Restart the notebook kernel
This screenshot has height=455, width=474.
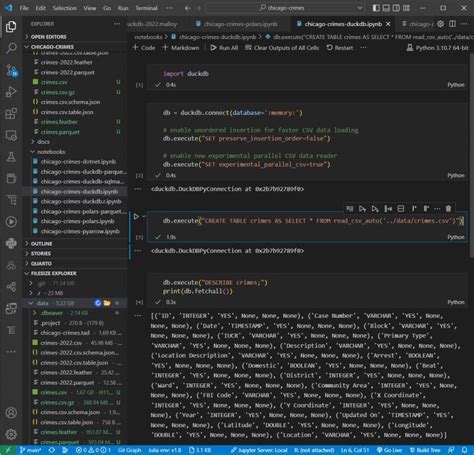click(x=340, y=48)
